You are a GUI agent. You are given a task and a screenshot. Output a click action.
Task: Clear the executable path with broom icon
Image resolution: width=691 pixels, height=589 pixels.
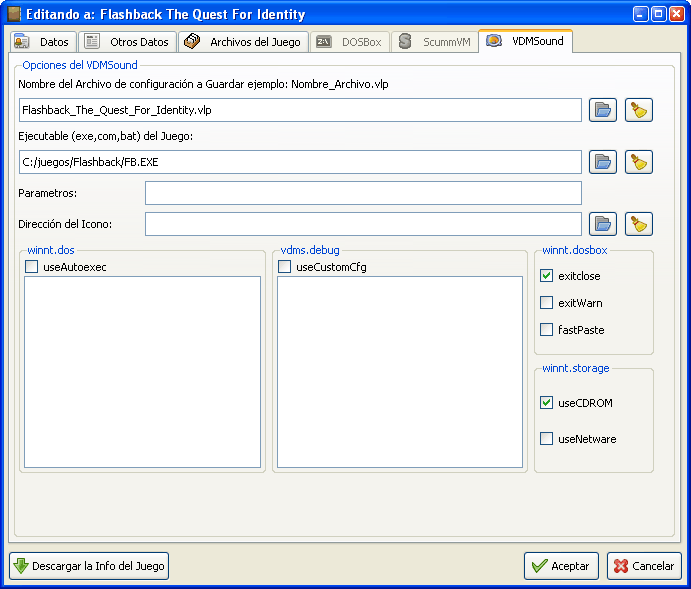(639, 162)
